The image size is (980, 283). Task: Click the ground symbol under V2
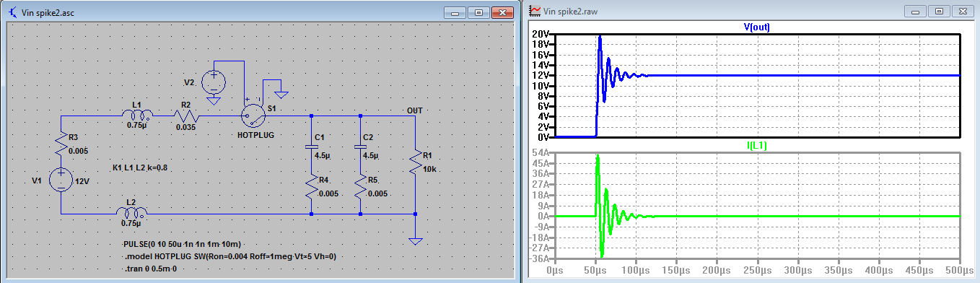[x=213, y=100]
